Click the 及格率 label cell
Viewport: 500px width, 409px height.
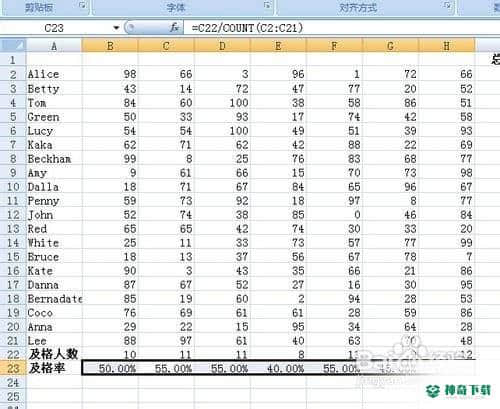click(54, 368)
